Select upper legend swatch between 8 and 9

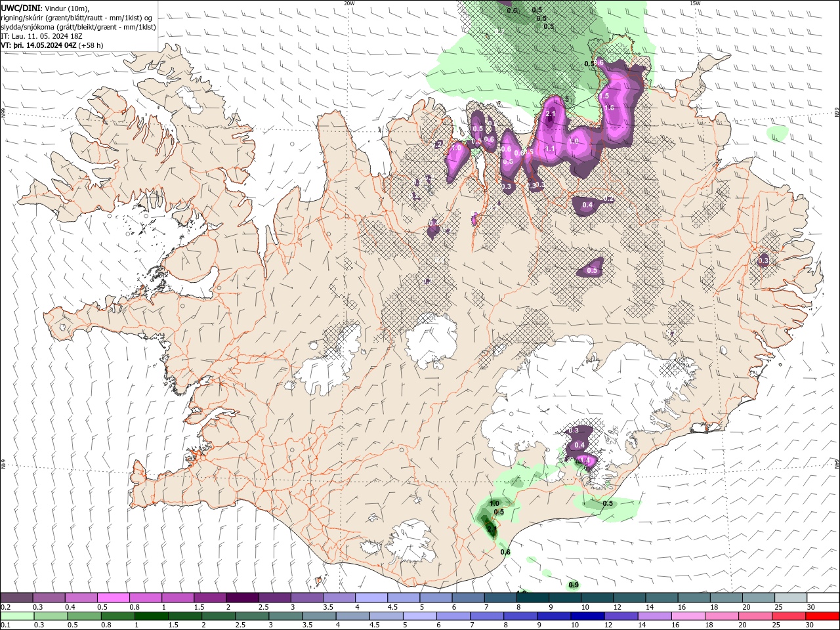click(x=532, y=597)
